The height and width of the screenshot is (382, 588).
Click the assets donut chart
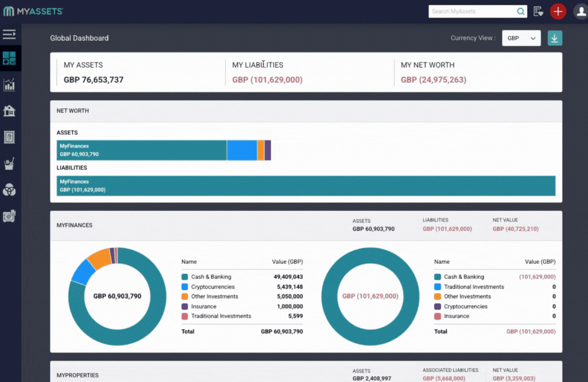[118, 296]
